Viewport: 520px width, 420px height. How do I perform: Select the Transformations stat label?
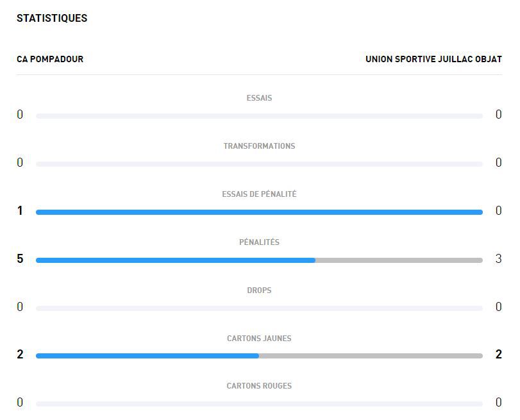click(259, 146)
